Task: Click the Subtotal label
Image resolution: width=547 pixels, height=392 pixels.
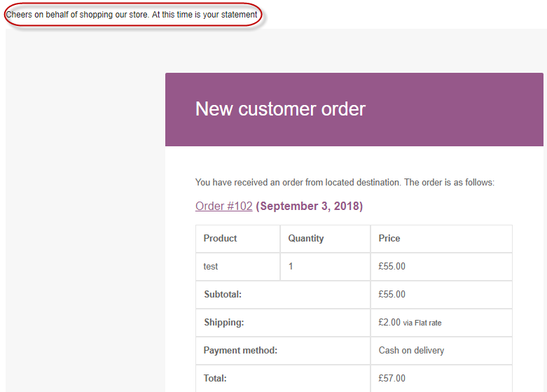Action: point(223,294)
